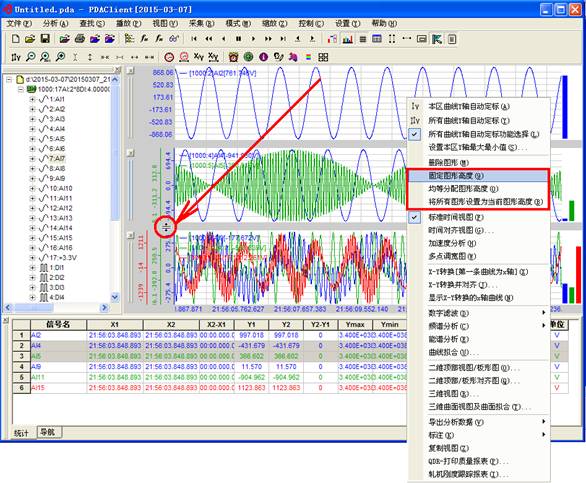Click the 信号名 column header
This screenshot has width=586, height=483.
pyautogui.click(x=58, y=324)
